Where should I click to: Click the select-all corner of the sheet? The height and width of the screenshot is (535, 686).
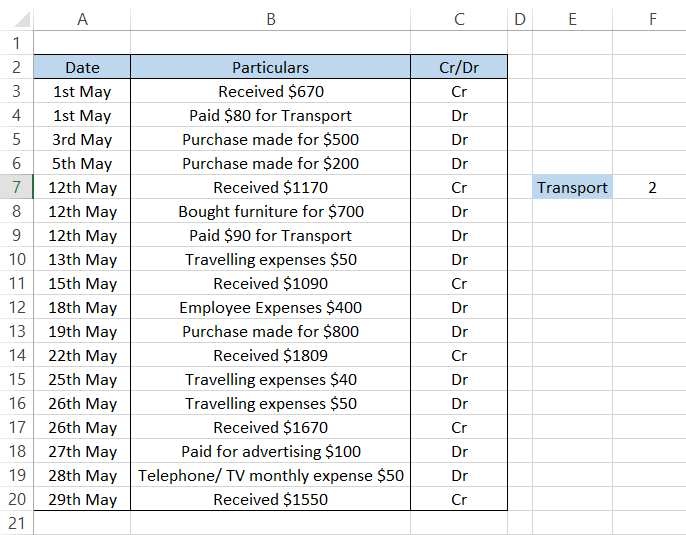pos(16,19)
